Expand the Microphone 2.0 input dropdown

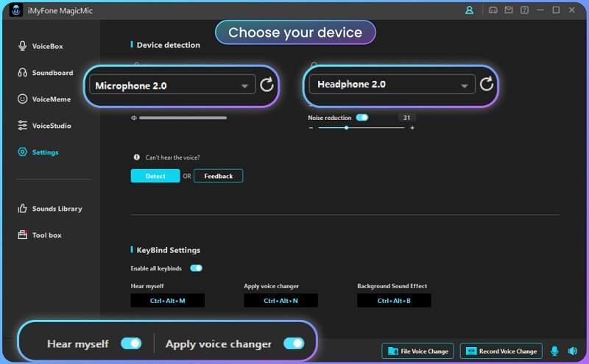coord(172,85)
